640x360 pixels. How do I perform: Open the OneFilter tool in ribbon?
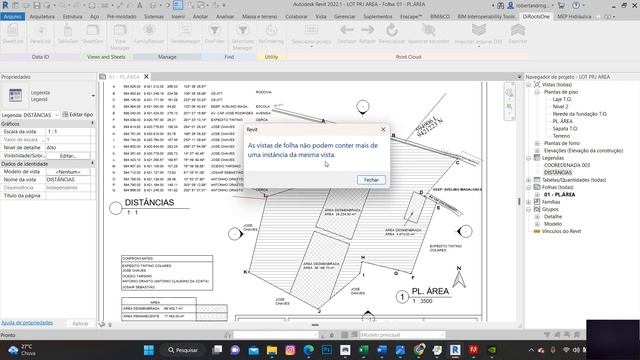click(x=214, y=34)
